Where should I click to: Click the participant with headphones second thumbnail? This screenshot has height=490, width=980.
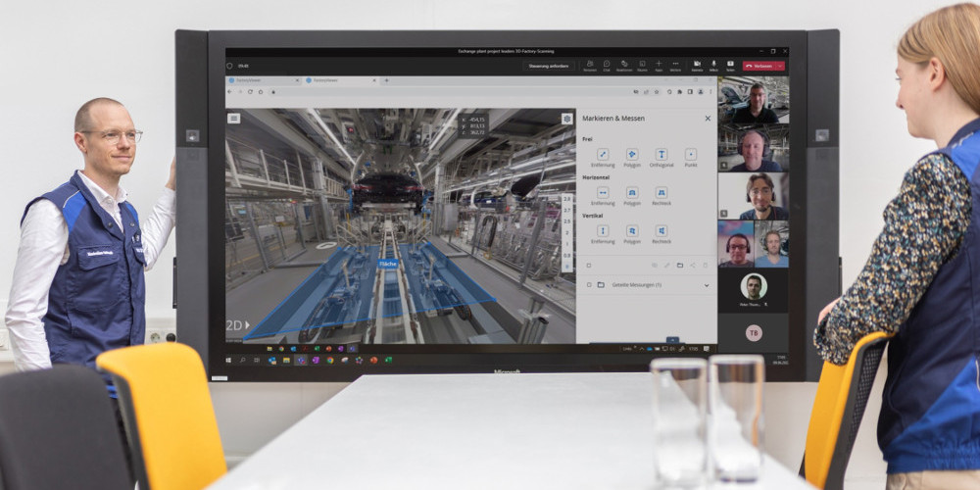point(753,148)
